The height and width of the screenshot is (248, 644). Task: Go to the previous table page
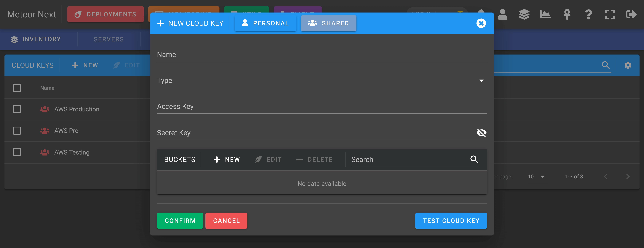click(605, 177)
